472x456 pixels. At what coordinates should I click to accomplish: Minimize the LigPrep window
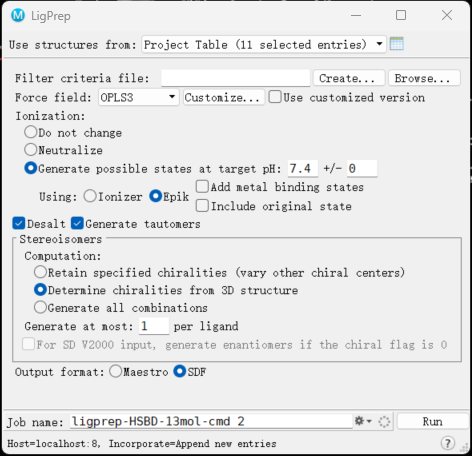point(356,15)
